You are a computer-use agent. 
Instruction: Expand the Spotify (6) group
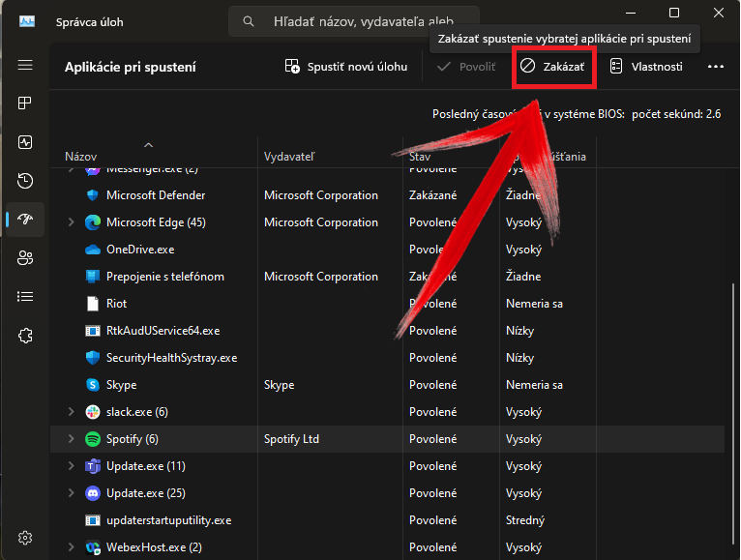(x=71, y=439)
